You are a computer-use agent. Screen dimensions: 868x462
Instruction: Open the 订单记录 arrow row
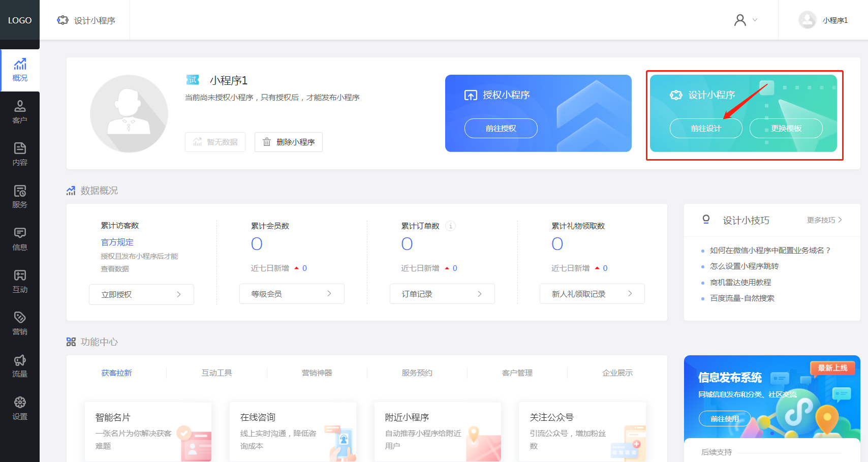pos(442,294)
